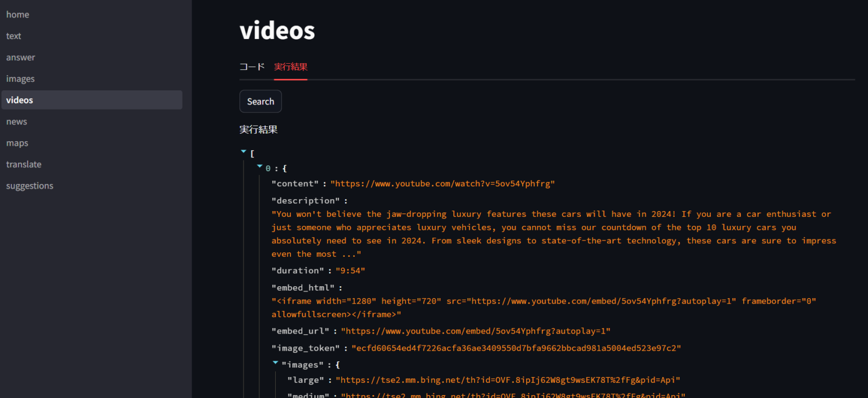Open the embed_url YouTube link
The image size is (868, 398).
click(x=476, y=331)
